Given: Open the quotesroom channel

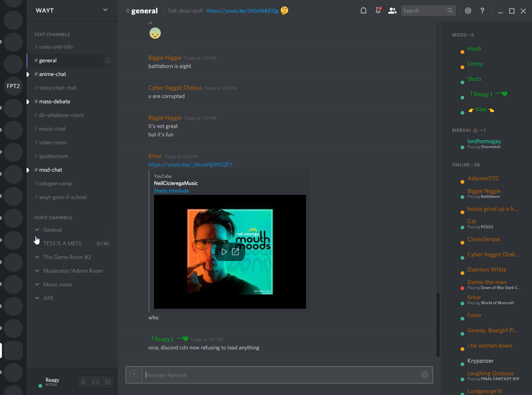Looking at the screenshot, I should point(72,156).
